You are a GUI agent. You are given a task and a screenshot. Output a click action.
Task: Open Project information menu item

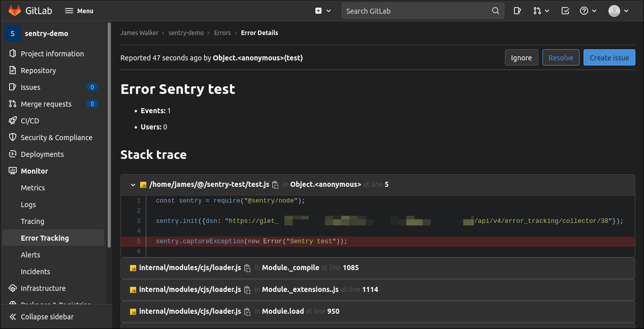point(53,53)
